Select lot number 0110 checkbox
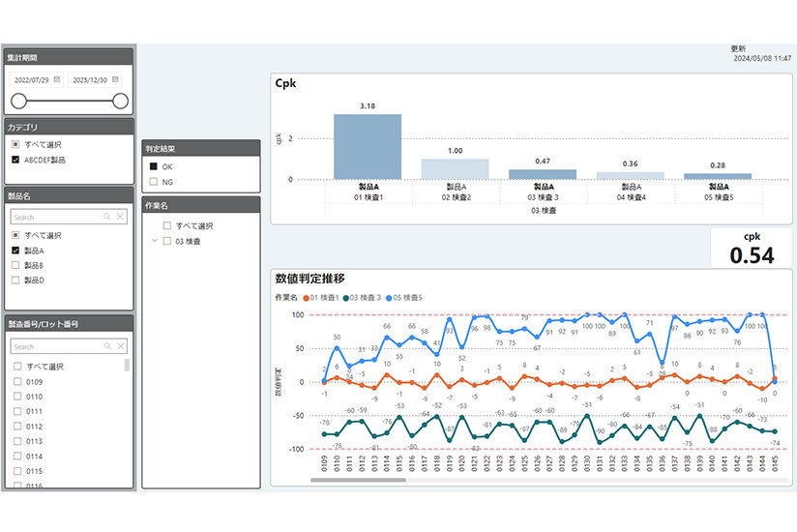This screenshot has height=532, width=797. click(16, 397)
